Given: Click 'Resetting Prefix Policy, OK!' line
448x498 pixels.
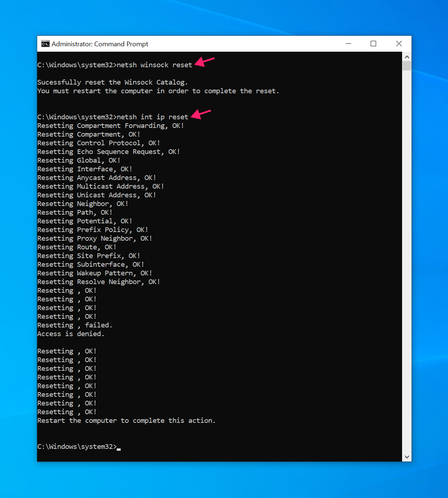Looking at the screenshot, I should click(93, 230).
